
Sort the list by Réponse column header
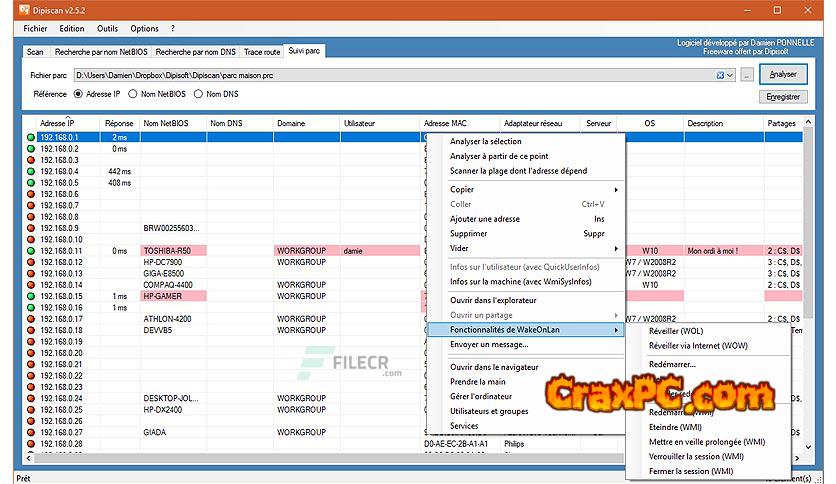119,123
